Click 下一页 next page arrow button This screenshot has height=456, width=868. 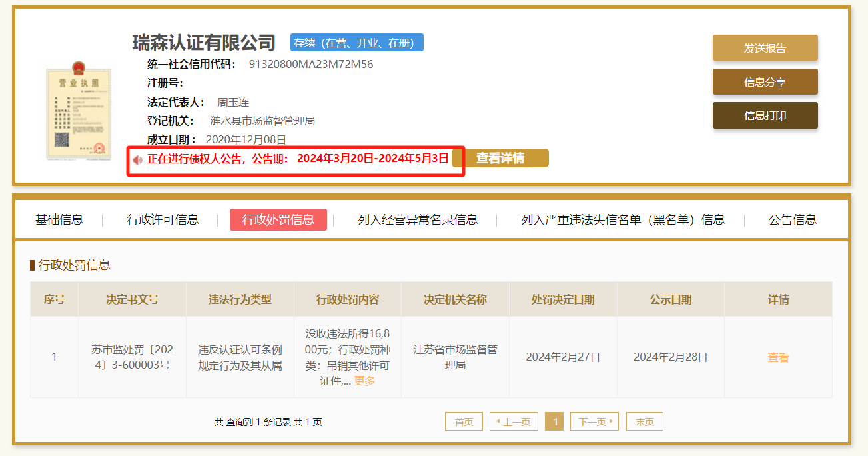[594, 422]
